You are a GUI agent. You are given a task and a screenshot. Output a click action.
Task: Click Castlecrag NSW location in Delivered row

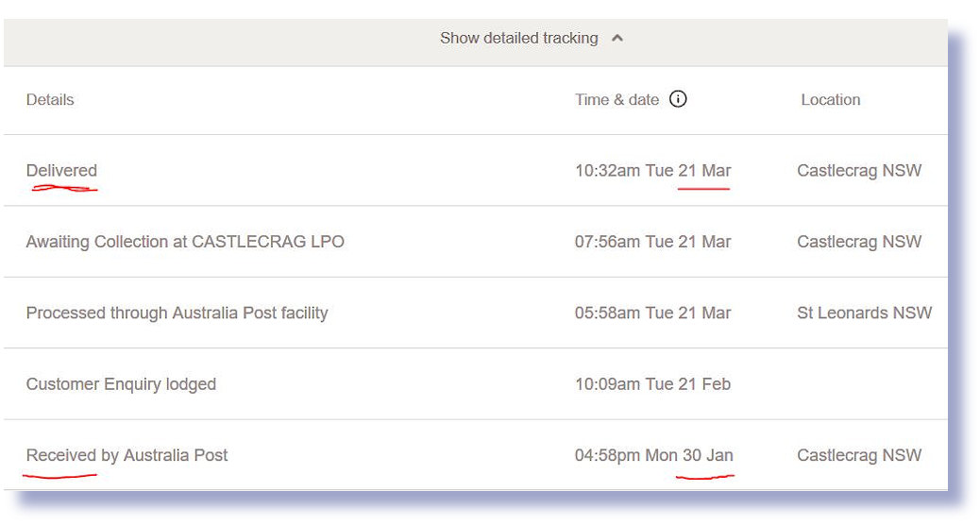tap(859, 171)
